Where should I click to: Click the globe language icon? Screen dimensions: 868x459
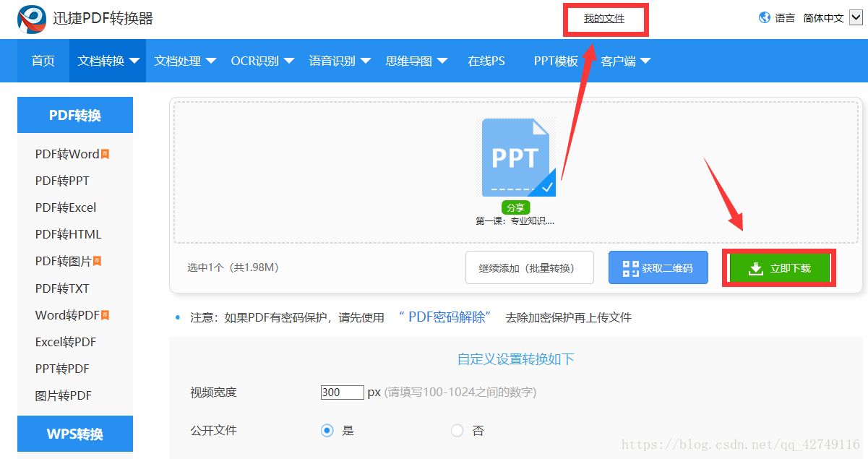click(765, 17)
